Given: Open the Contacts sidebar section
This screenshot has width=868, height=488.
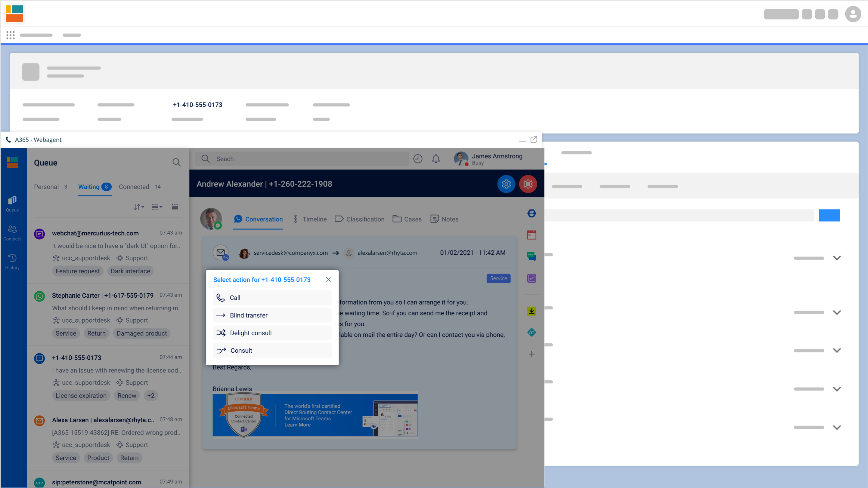Looking at the screenshot, I should pyautogui.click(x=12, y=233).
